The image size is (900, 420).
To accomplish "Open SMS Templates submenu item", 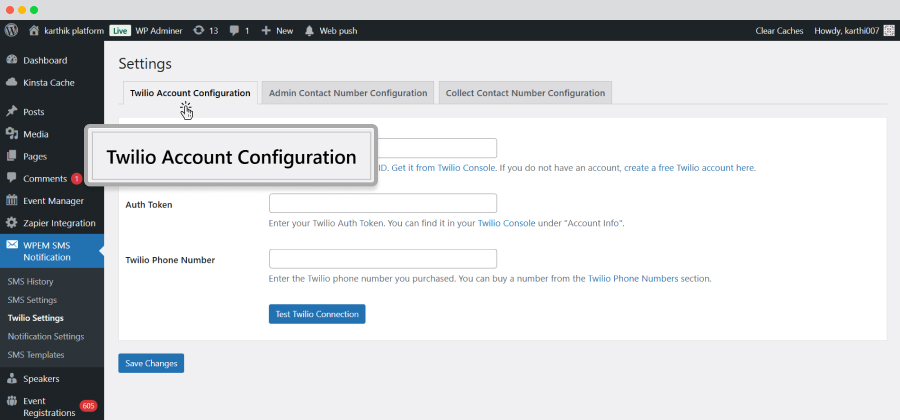I will pos(36,355).
